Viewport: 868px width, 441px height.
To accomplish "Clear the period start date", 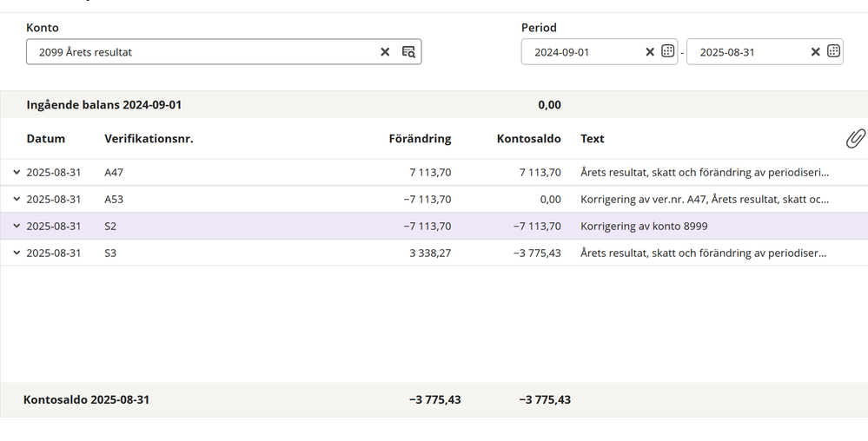I will click(650, 52).
